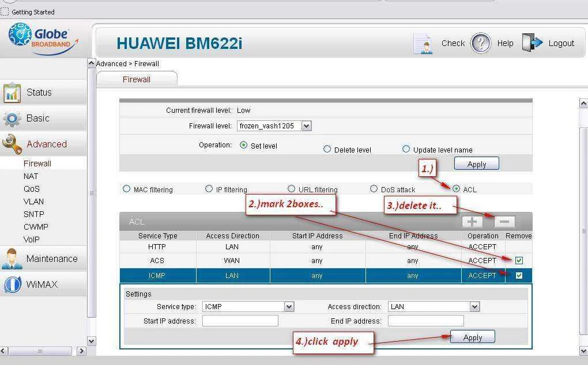Click the Start IP address field

[x=240, y=321]
